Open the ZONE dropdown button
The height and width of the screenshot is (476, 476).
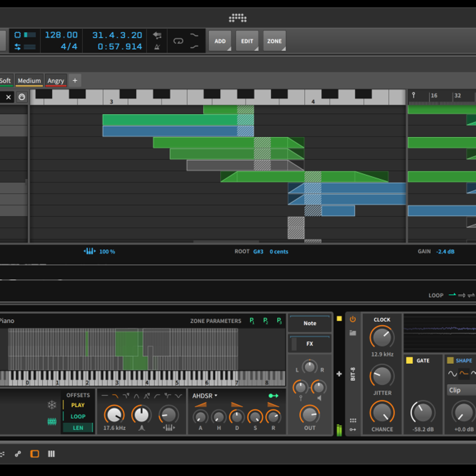point(274,41)
